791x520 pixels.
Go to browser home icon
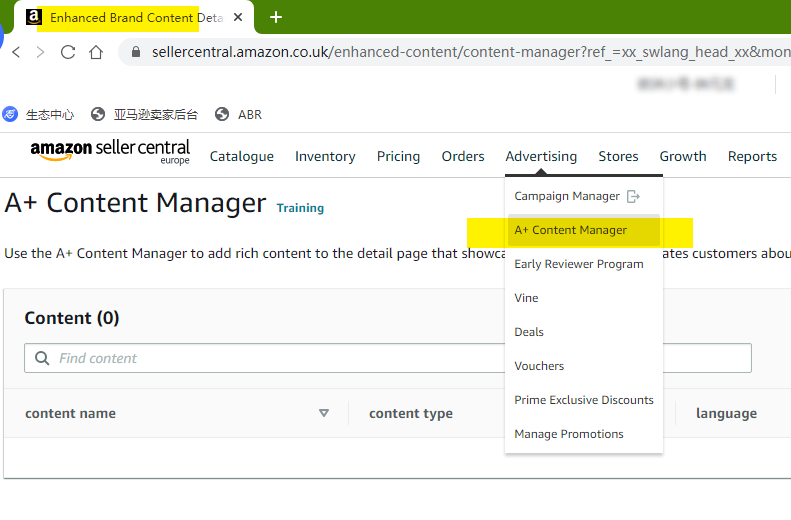[x=96, y=52]
